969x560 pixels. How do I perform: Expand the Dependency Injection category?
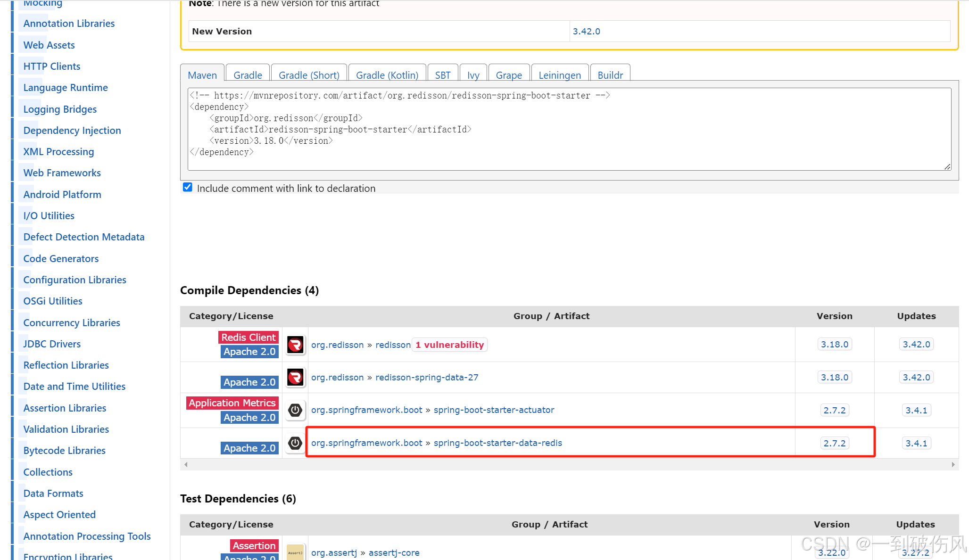72,130
